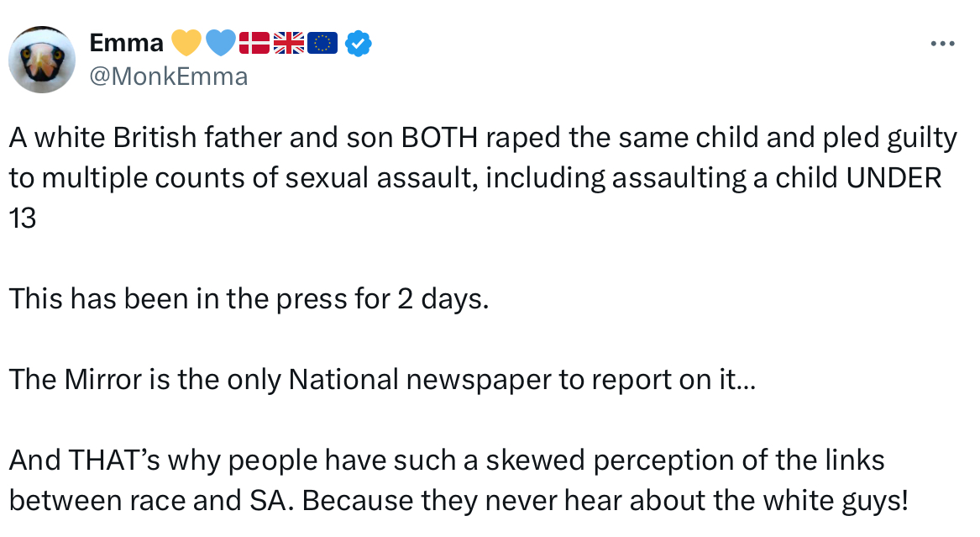980x537 pixels.
Task: Click the blue verified checkmark badge
Action: click(359, 43)
